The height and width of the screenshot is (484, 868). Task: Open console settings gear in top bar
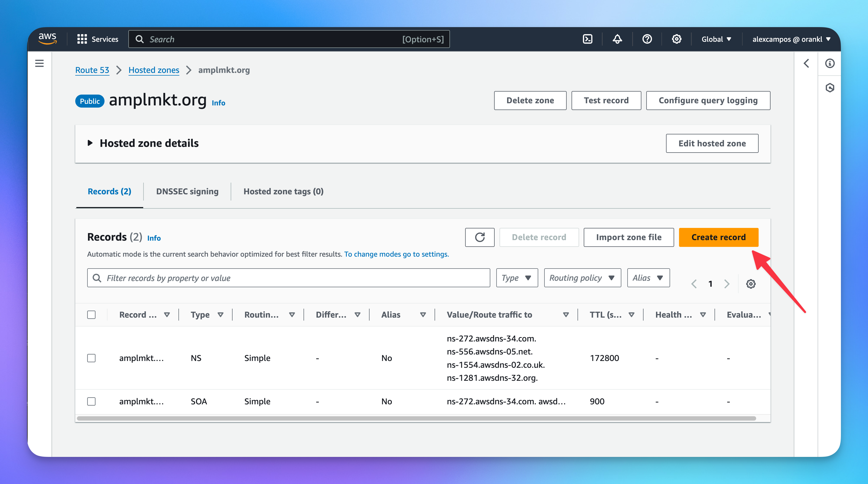[x=676, y=39]
